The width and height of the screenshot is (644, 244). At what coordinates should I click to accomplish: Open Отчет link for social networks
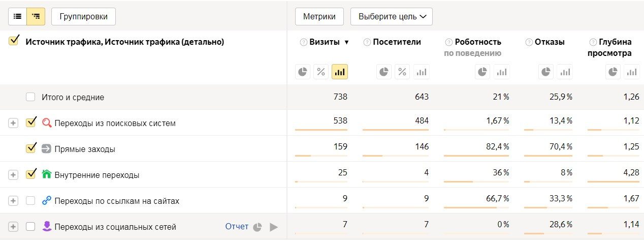[237, 226]
